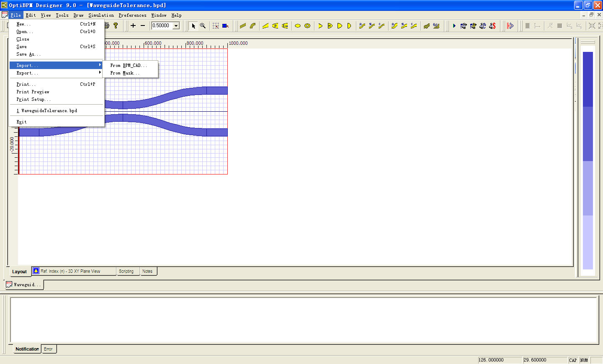Select the exponential 'Exp' taper tool
This screenshot has height=364, width=603.
click(285, 26)
